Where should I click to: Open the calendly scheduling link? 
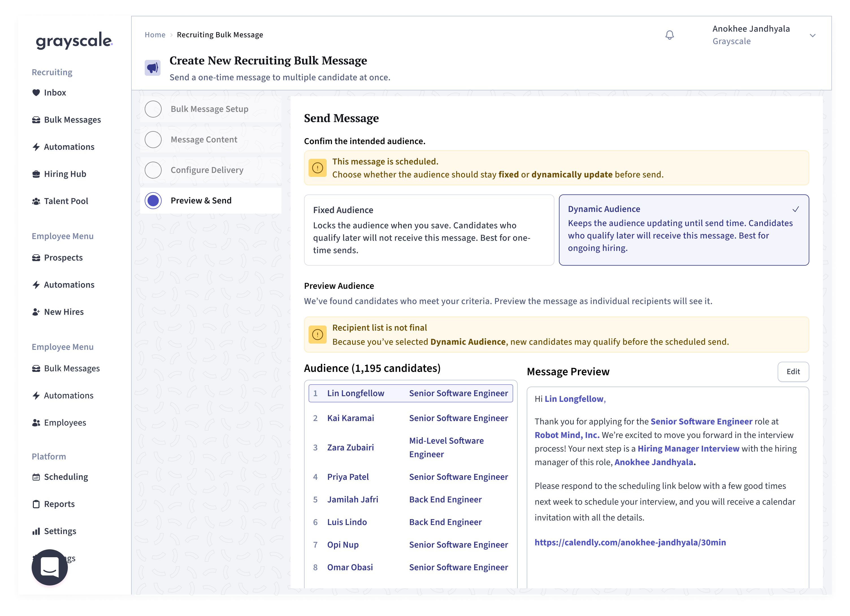630,542
